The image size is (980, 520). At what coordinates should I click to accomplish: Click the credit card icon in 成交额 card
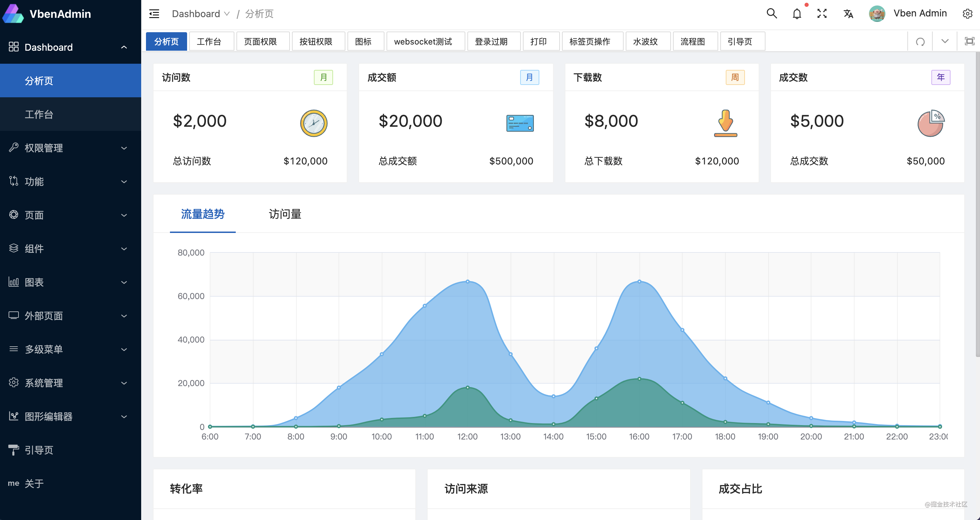pyautogui.click(x=520, y=123)
